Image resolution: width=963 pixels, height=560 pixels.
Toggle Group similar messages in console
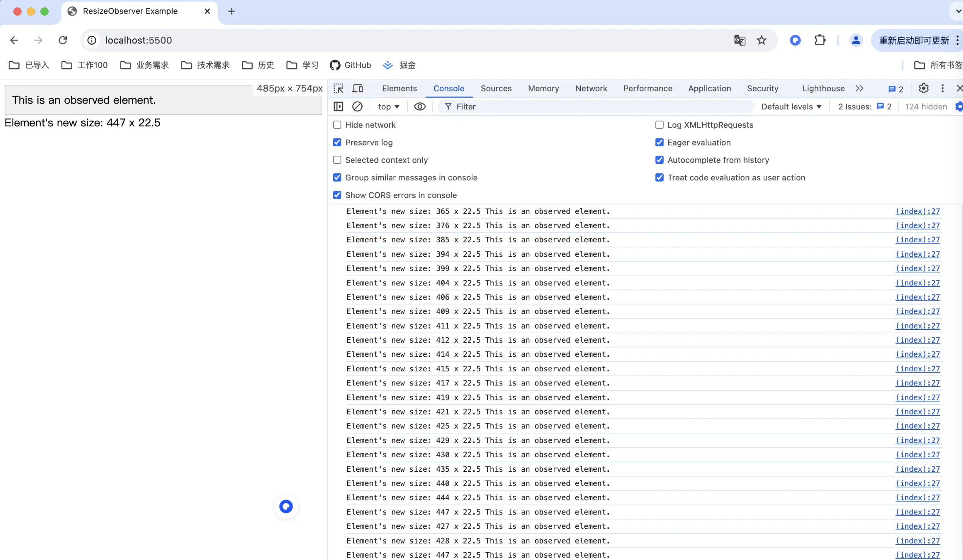(337, 177)
